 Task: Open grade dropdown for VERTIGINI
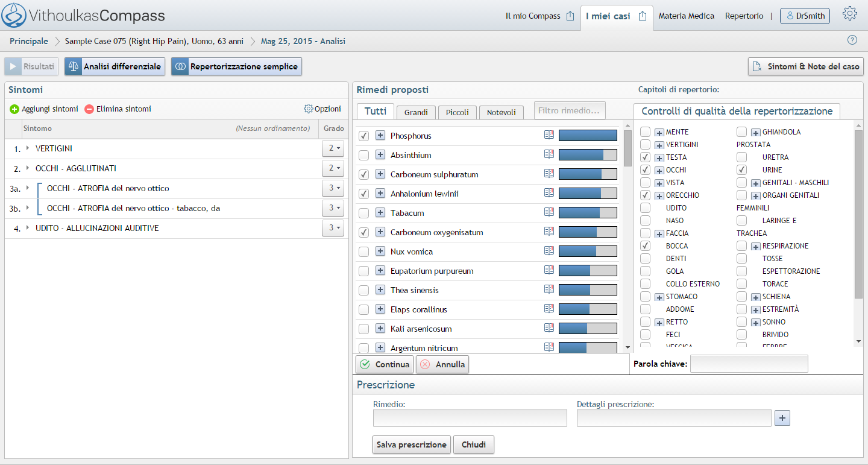pos(333,148)
